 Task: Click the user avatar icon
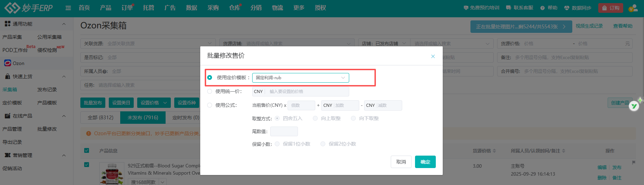pos(633,8)
